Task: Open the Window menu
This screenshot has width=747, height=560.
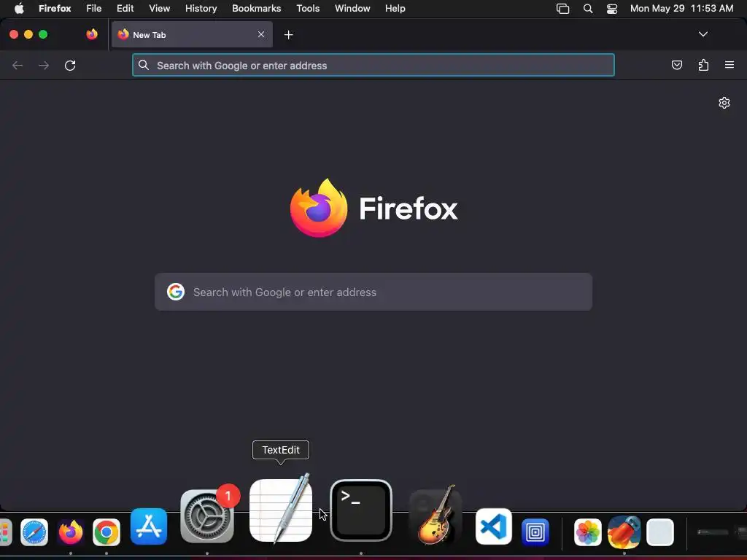Action: [x=352, y=9]
